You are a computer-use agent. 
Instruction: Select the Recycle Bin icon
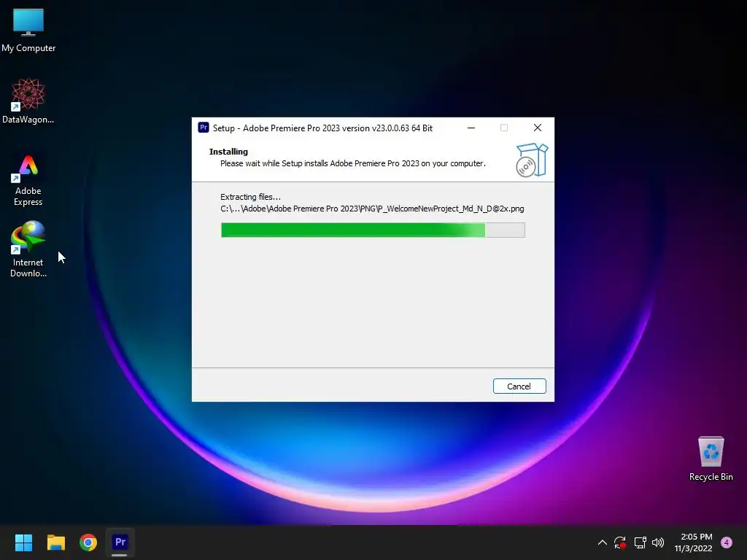pyautogui.click(x=711, y=459)
